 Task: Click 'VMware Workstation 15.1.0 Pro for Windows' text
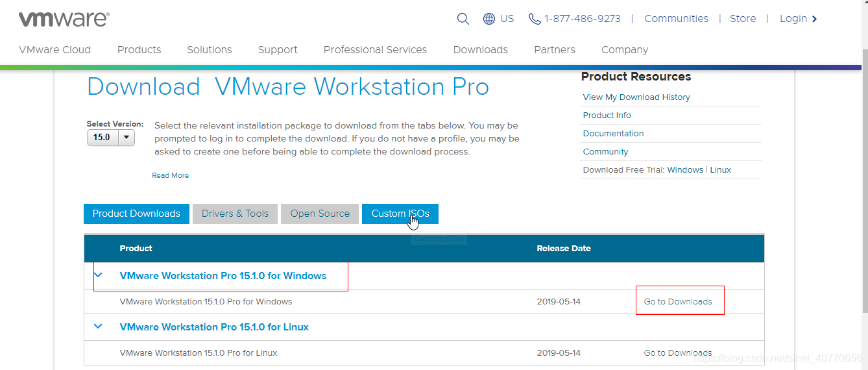pyautogui.click(x=206, y=302)
